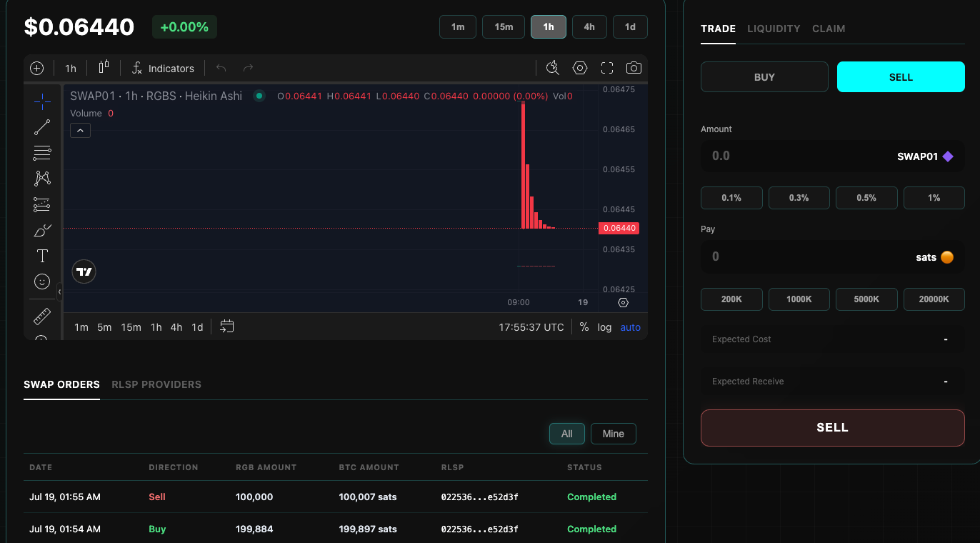This screenshot has height=543, width=980.
Task: Select the Text annotation tool
Action: pyautogui.click(x=42, y=256)
